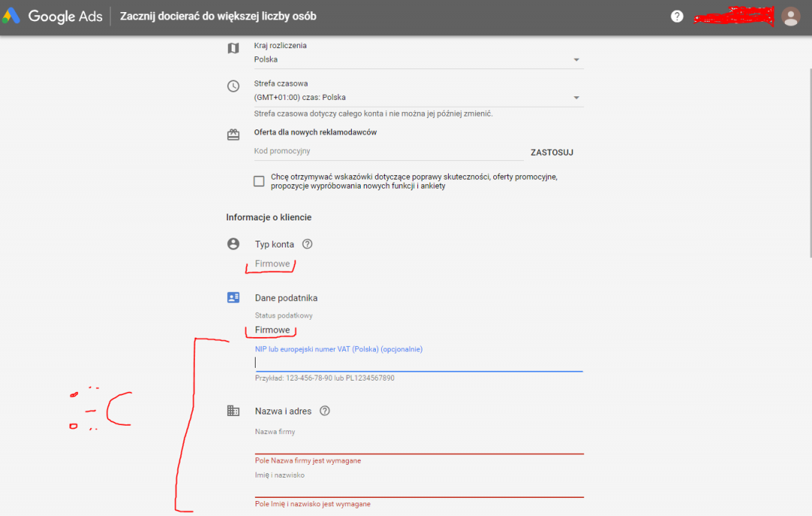Screen dimensions: 812x516
Task: Open the help question mark icon in header
Action: [x=677, y=17]
